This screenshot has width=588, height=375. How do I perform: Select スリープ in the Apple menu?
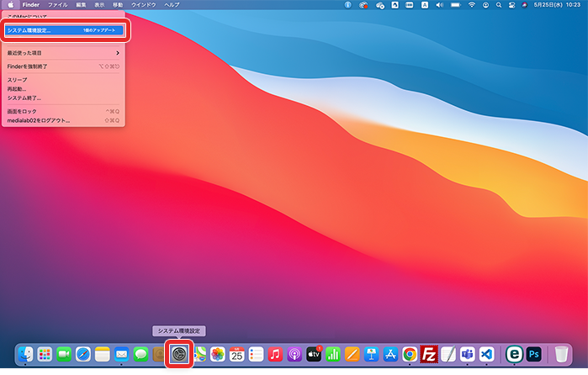(x=63, y=80)
